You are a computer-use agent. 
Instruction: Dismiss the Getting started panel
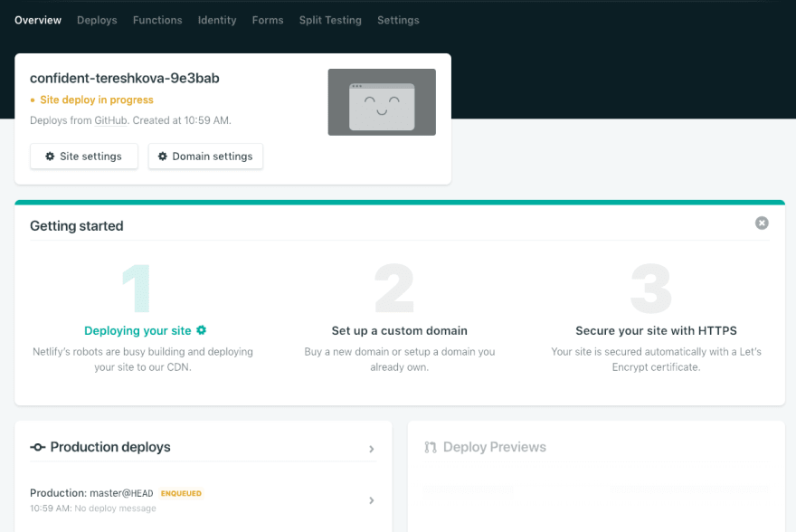click(x=762, y=223)
